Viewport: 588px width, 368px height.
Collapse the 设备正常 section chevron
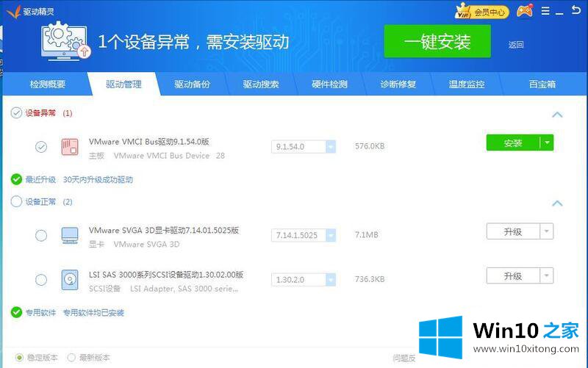click(x=557, y=203)
